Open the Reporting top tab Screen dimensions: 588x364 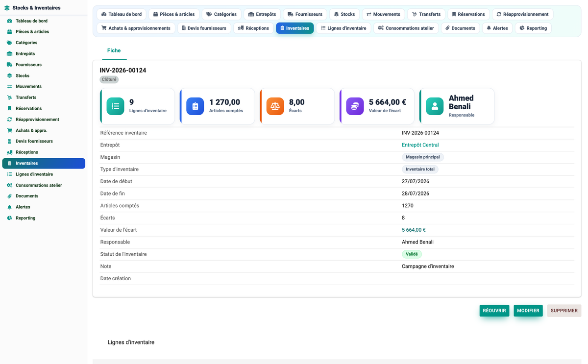point(533,28)
